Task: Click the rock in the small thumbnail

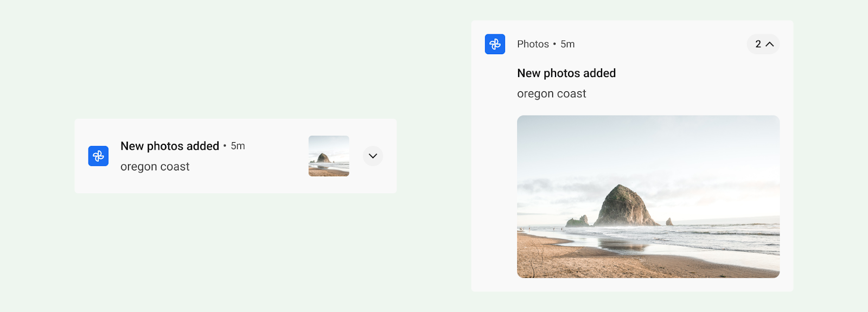Action: [x=323, y=158]
